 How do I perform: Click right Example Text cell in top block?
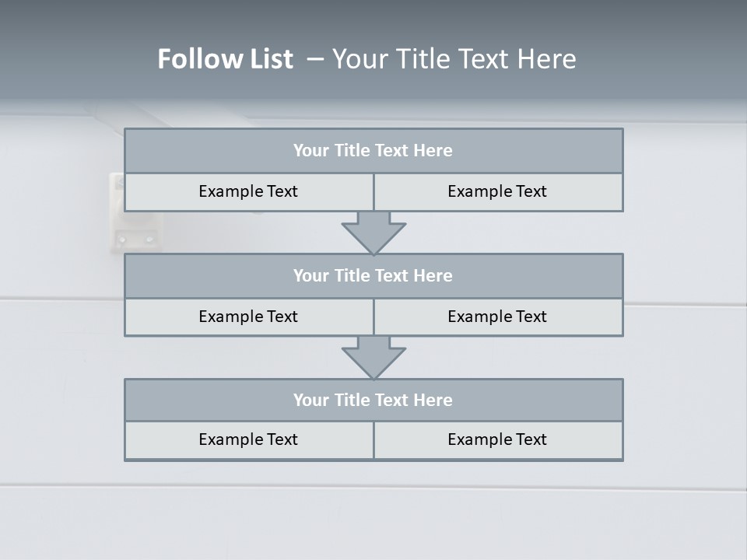click(x=498, y=192)
